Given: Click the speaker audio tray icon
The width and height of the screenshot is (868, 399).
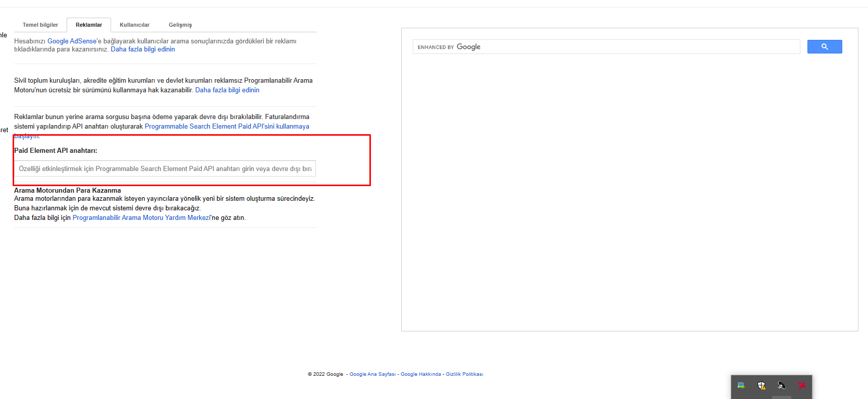Looking at the screenshot, I should 781,385.
